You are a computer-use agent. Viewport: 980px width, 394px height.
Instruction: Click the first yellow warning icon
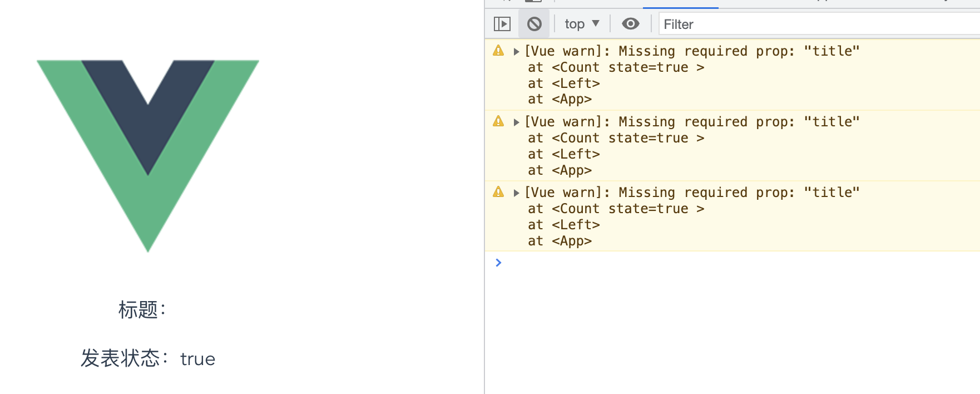click(498, 51)
